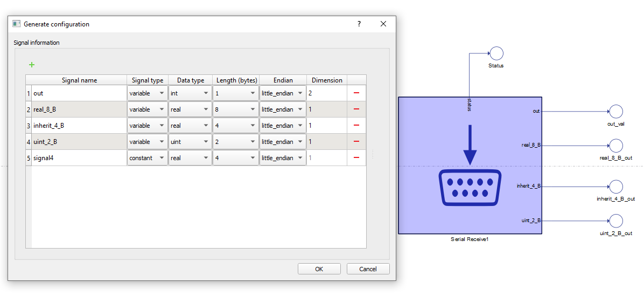Image resolution: width=644 pixels, height=296 pixels.
Task: Delete the uint_2_B signal row
Action: coord(356,142)
